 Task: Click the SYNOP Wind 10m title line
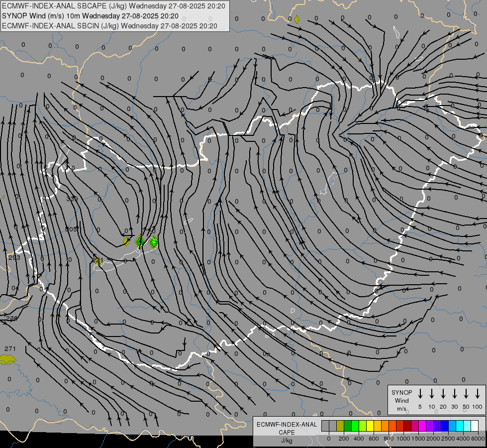click(90, 16)
